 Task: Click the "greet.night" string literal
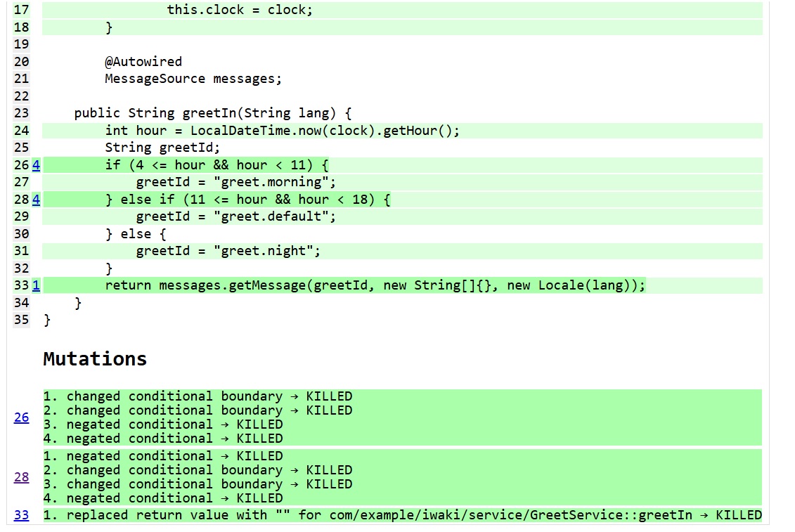point(271,251)
